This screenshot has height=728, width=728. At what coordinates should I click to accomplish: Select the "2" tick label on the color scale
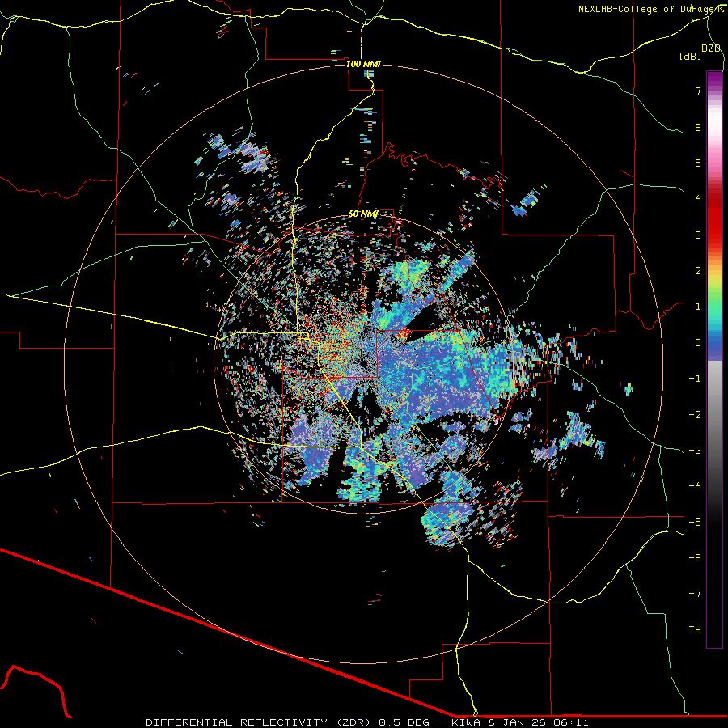click(698, 271)
